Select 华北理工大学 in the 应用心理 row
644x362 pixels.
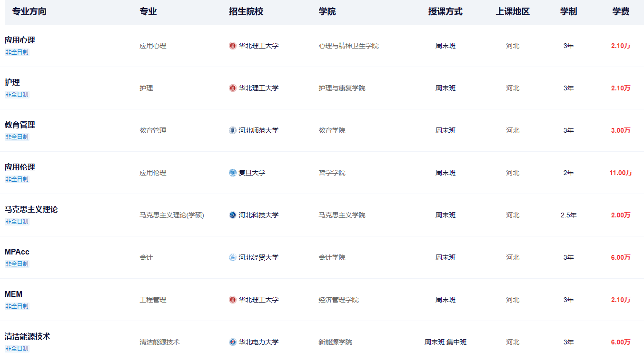pos(258,46)
